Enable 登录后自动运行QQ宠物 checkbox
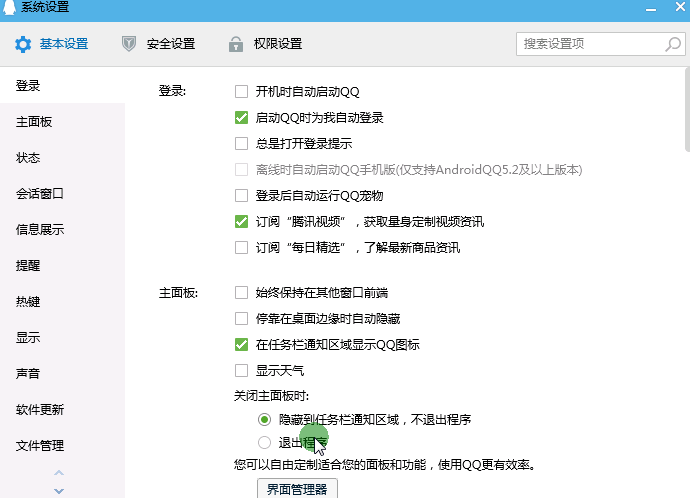The height and width of the screenshot is (498, 690). (x=241, y=195)
